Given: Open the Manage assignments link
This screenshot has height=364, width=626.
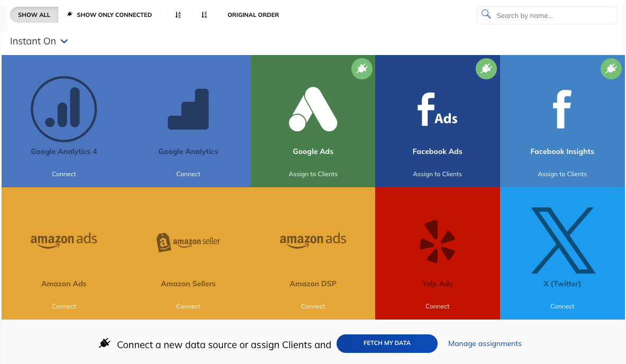Looking at the screenshot, I should [485, 344].
